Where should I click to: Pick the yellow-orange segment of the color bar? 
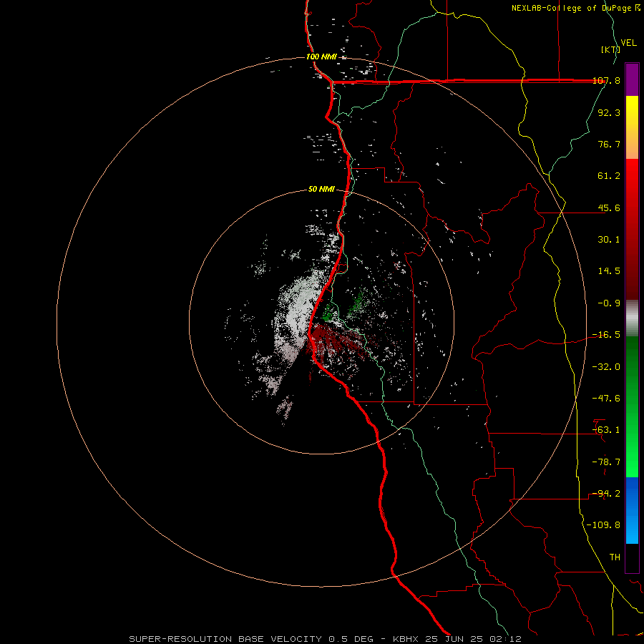pyautogui.click(x=632, y=127)
